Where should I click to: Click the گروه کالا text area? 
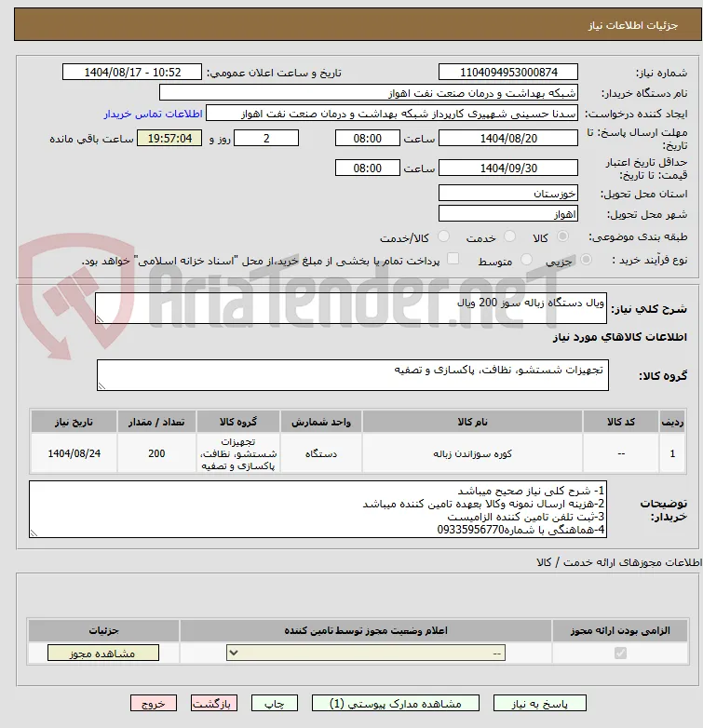click(352, 374)
